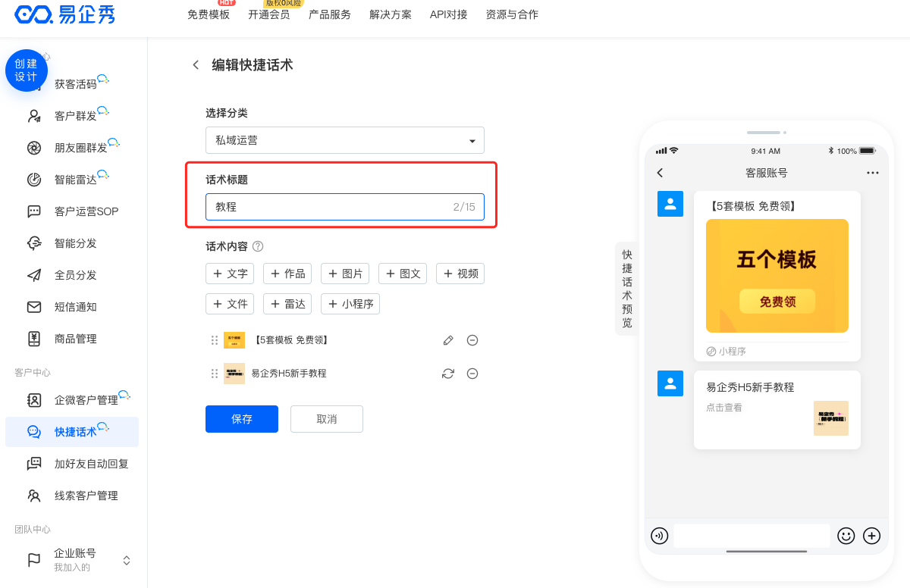
Task: Click the 客户群发 sidebar icon
Action: pos(34,116)
